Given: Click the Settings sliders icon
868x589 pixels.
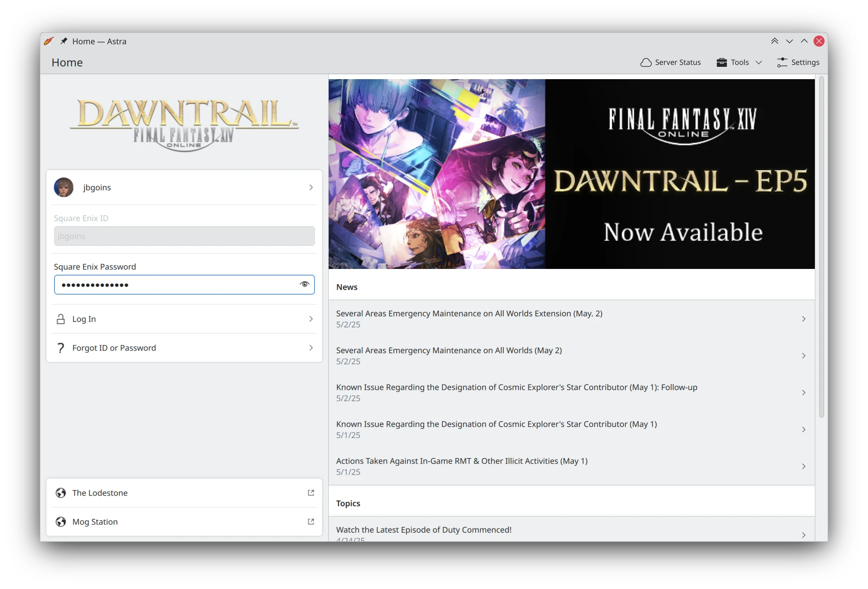Looking at the screenshot, I should (x=782, y=62).
